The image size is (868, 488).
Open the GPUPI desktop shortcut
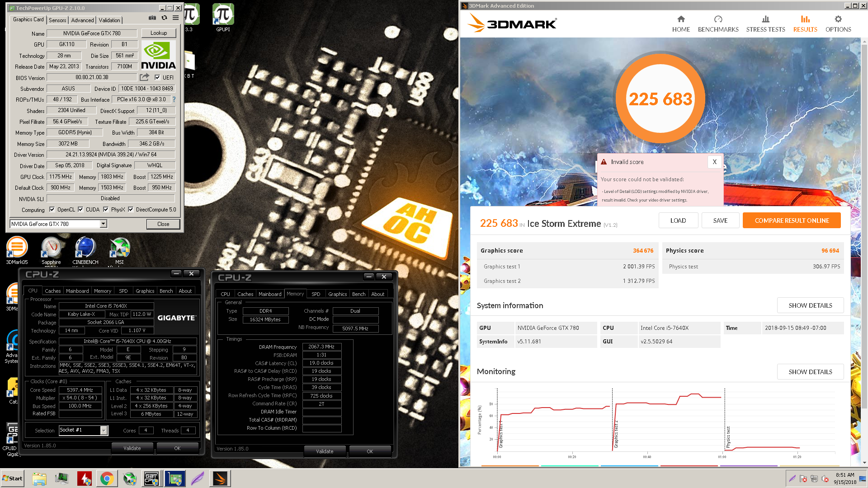pos(223,18)
